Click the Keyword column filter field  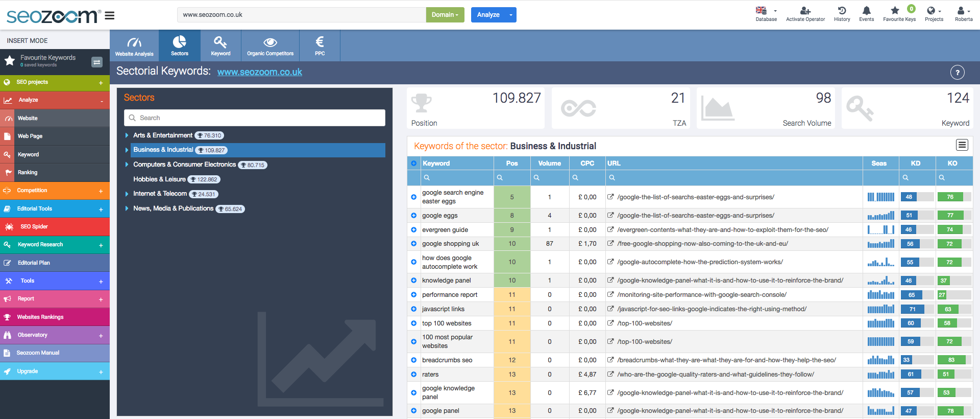coord(458,178)
